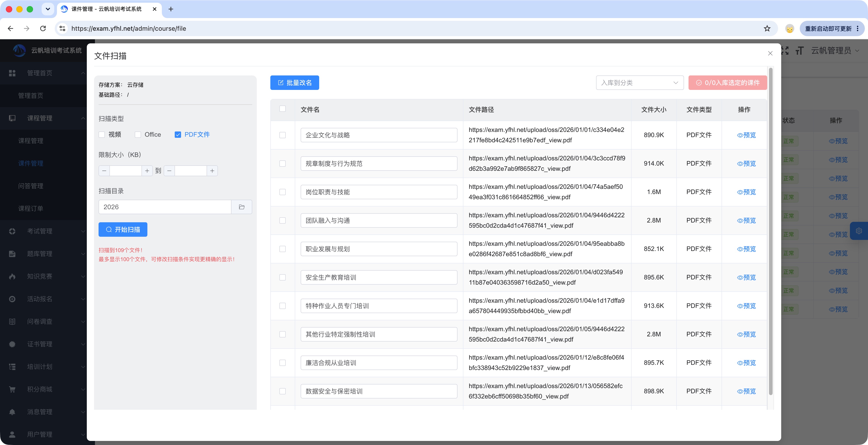868x445 pixels.
Task: Open the 云帆管理员 user dropdown
Action: coord(835,51)
